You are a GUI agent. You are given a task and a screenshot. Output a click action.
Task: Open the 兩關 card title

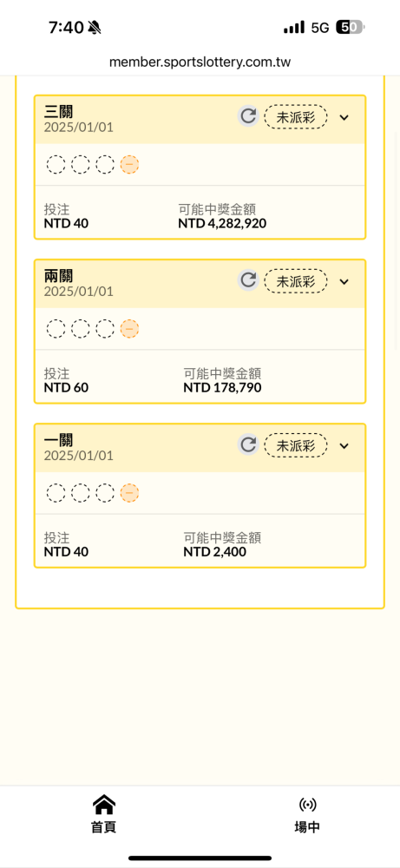[x=59, y=275]
